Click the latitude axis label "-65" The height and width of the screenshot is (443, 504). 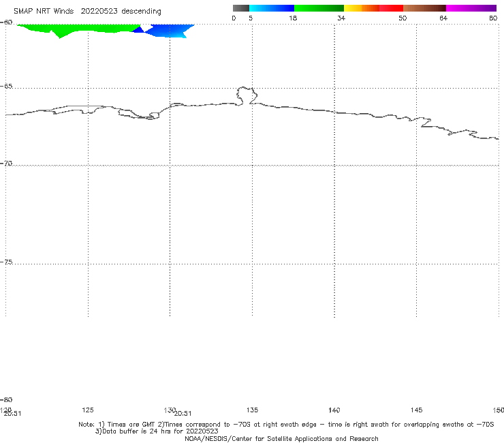[6, 87]
